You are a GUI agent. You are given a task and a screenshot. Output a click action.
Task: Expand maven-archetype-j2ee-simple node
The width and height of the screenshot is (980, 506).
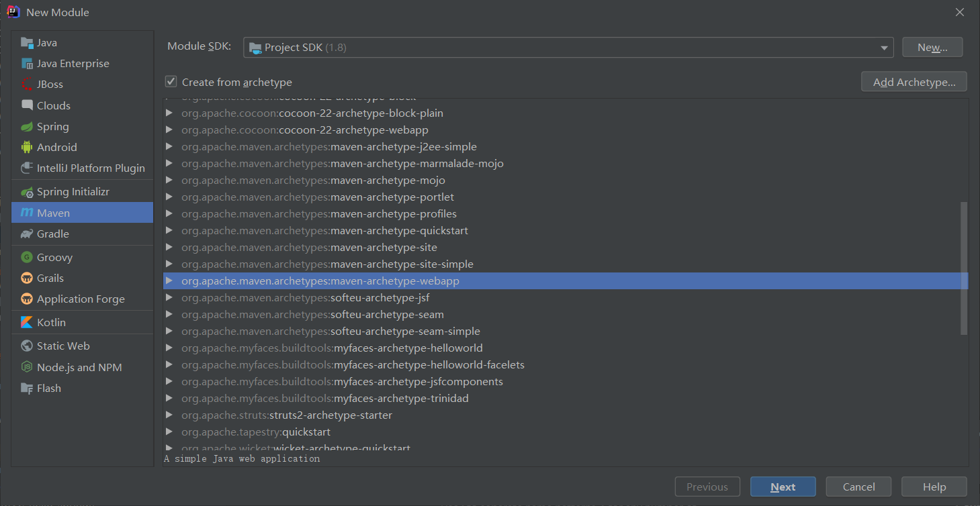[169, 146]
